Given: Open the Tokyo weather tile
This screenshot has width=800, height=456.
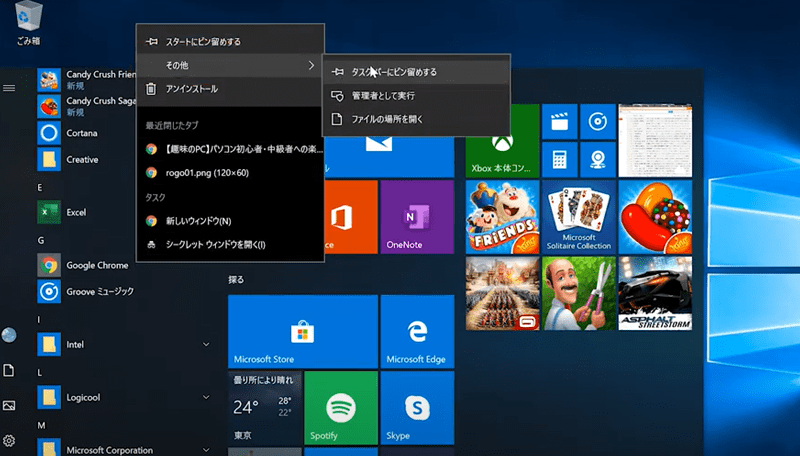Looking at the screenshot, I should [264, 408].
